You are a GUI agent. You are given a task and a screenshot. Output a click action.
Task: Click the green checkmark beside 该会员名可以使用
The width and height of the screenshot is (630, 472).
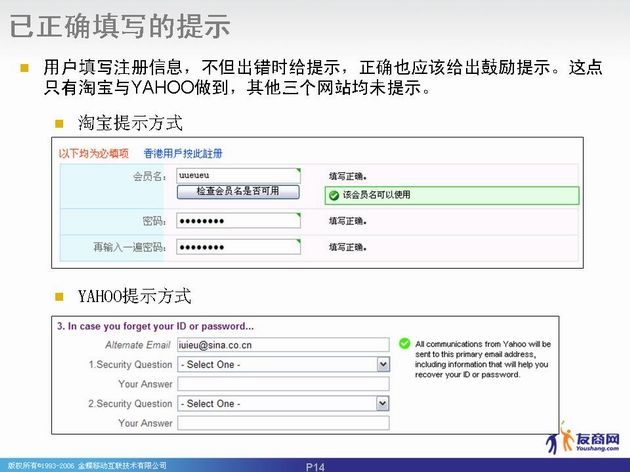pyautogui.click(x=334, y=195)
